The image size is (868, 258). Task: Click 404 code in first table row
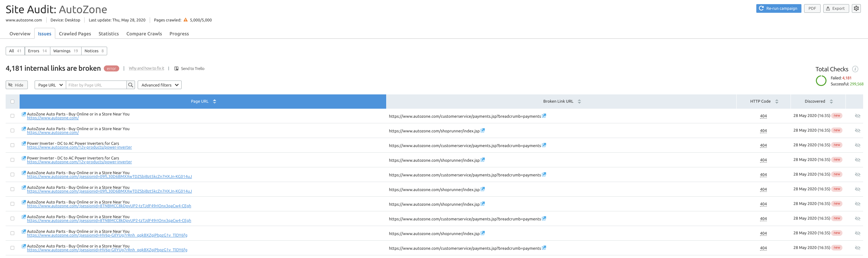(x=763, y=116)
